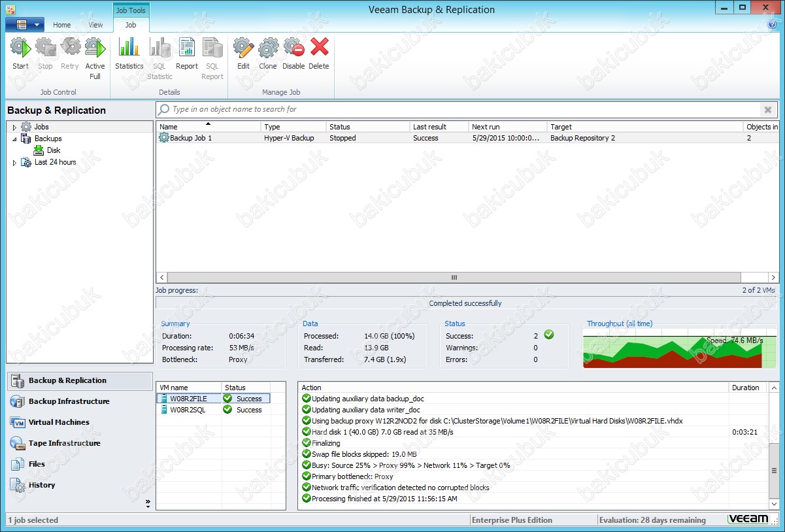Open the Tape Infrastructure view

pyautogui.click(x=80, y=443)
